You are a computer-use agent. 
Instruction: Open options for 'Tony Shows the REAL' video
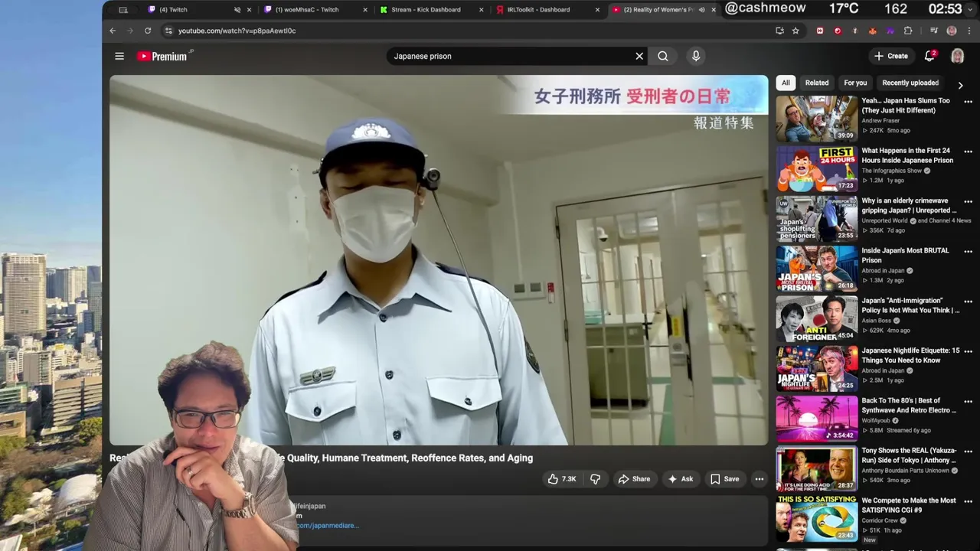click(968, 452)
